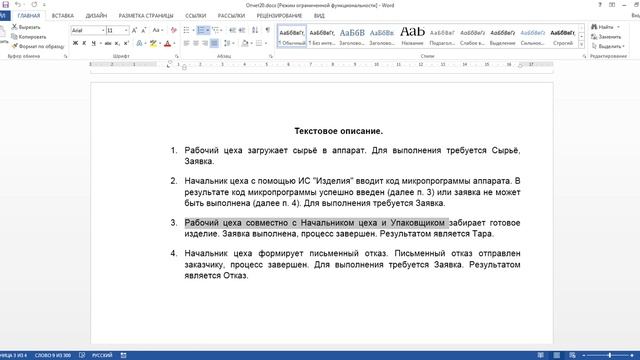Align text to the right
Viewport: 640px width, 360px height.
(x=205, y=43)
